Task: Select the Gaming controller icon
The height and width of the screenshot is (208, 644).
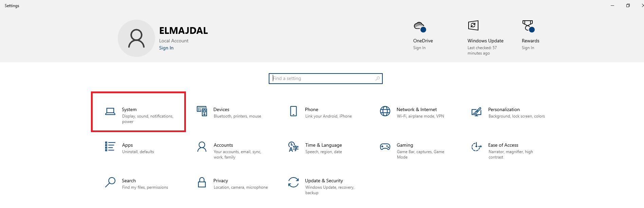Action: [x=385, y=147]
